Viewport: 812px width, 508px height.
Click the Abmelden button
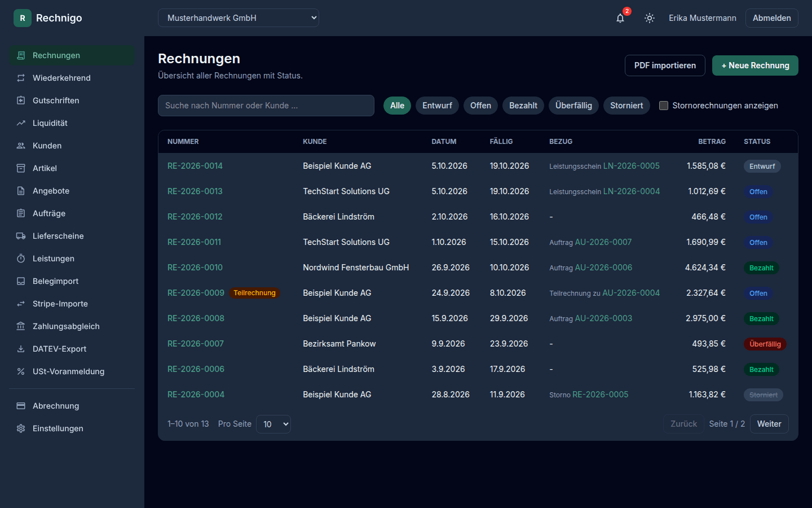[771, 18]
